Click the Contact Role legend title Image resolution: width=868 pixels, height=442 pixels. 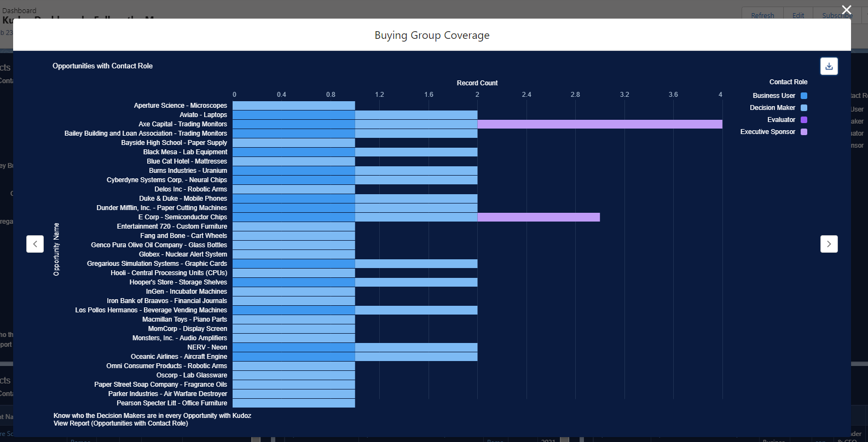(x=788, y=82)
